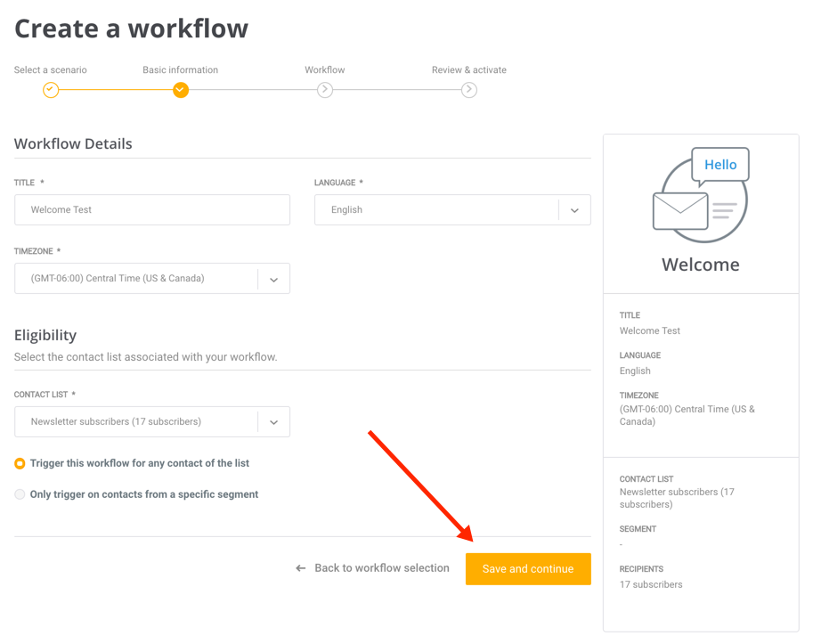
Task: Click the Hello speech bubble graphic
Action: [720, 165]
